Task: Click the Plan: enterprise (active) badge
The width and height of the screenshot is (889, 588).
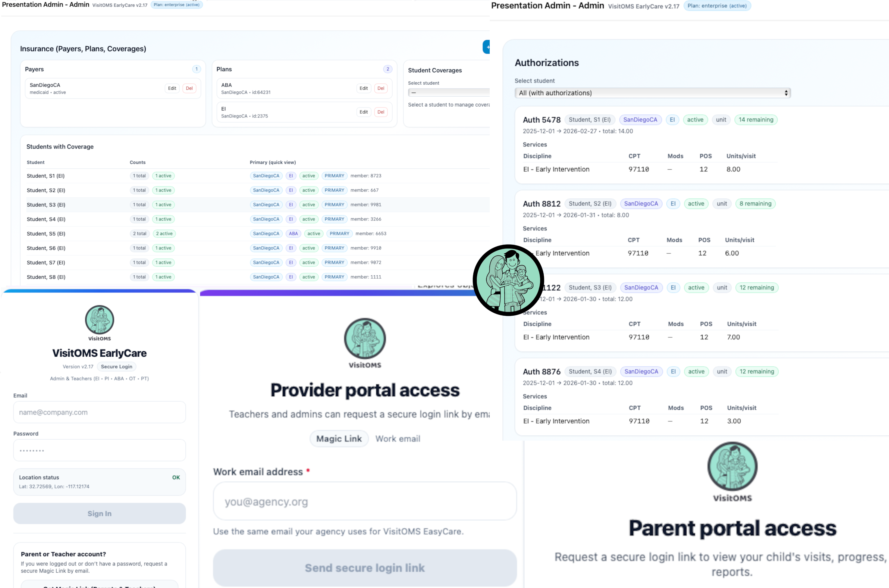Action: coord(717,6)
